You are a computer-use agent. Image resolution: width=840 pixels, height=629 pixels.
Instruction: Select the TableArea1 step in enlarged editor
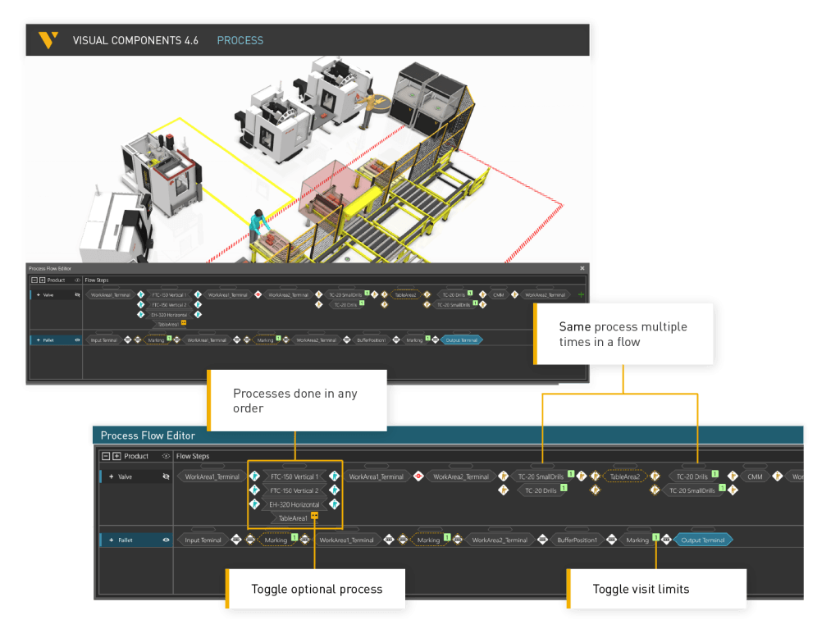click(x=293, y=518)
